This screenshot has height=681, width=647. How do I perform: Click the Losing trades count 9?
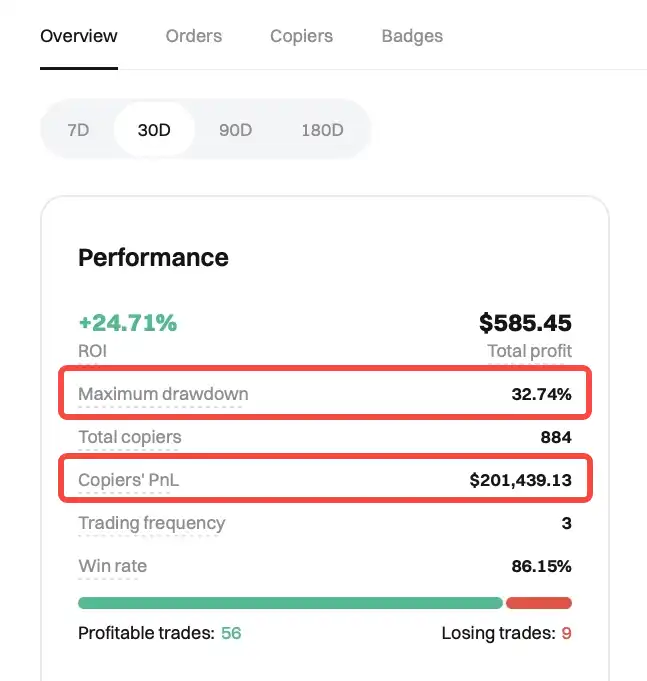click(566, 633)
